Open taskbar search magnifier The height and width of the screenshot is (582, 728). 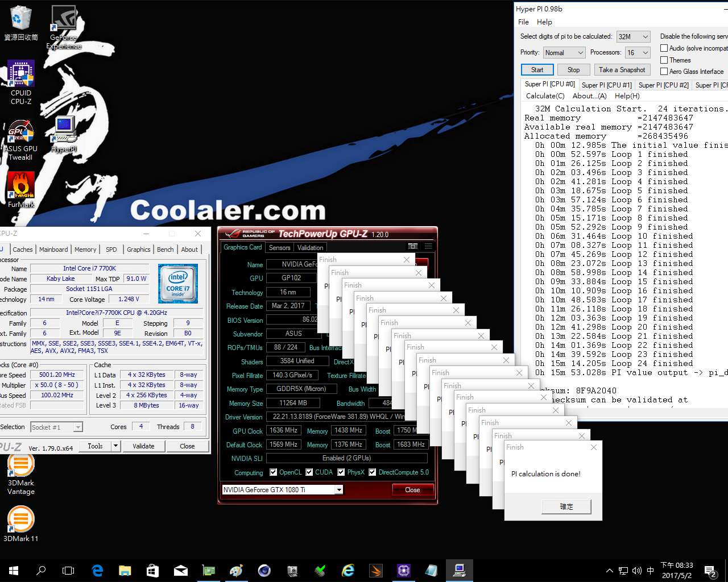coord(41,571)
